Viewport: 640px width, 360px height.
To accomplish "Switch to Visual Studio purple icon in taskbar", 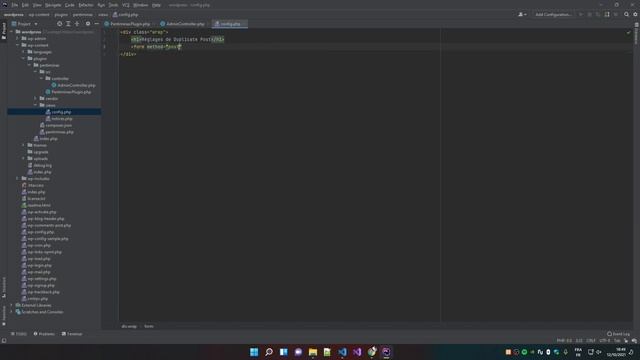I will [357, 352].
